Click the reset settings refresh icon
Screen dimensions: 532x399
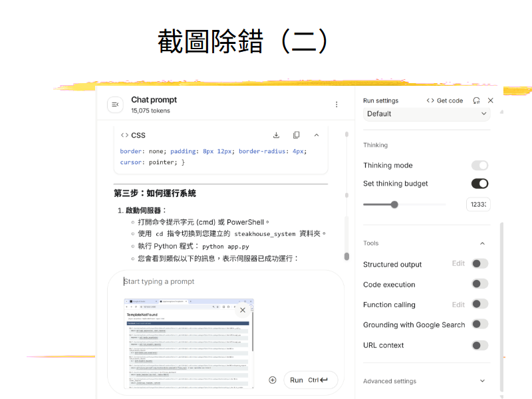[x=476, y=100]
